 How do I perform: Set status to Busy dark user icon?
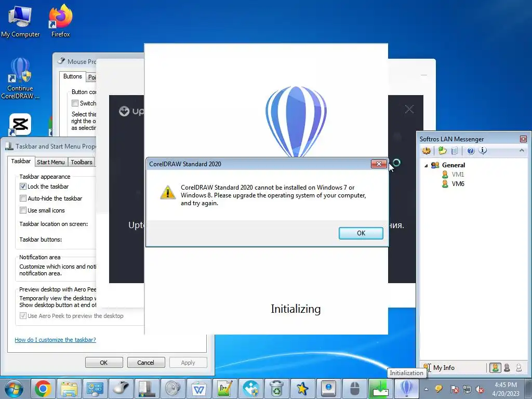(x=507, y=368)
